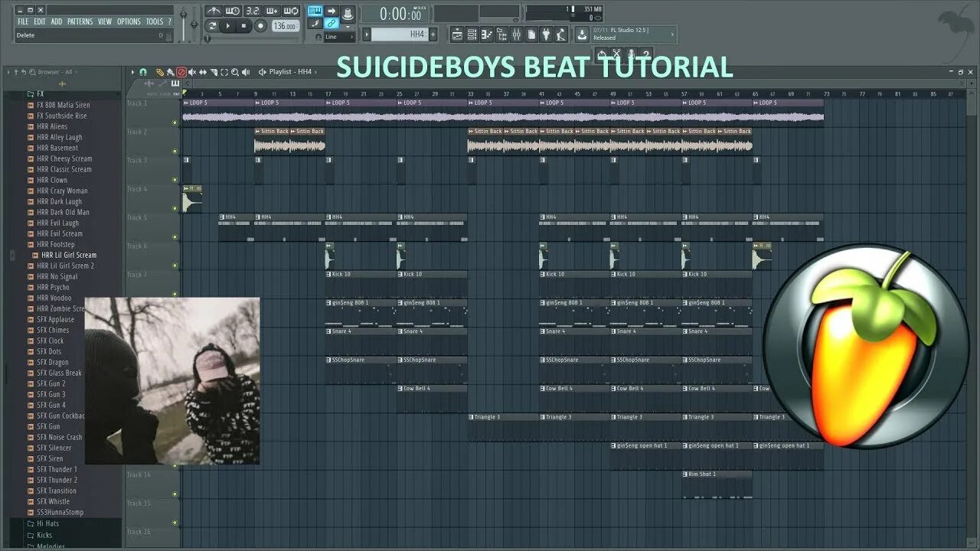The height and width of the screenshot is (551, 980).
Task: Open the OPTIONS menu
Action: (x=129, y=21)
